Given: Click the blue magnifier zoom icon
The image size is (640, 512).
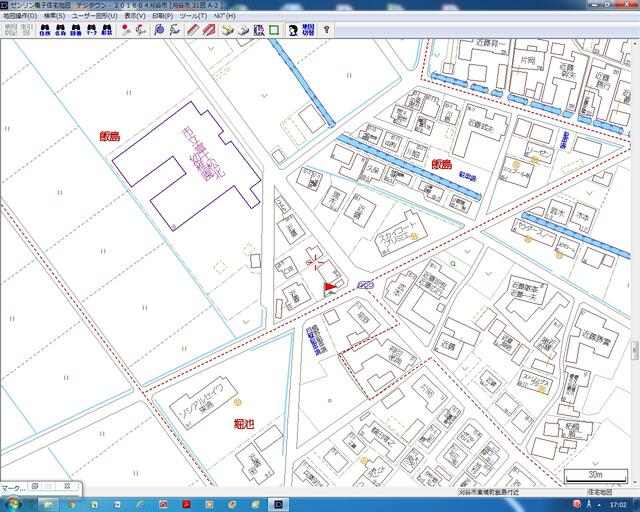Looking at the screenshot, I should [159, 30].
